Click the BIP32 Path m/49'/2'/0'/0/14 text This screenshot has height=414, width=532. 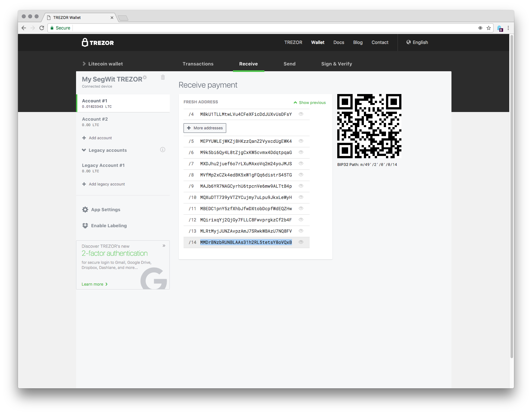pos(367,165)
